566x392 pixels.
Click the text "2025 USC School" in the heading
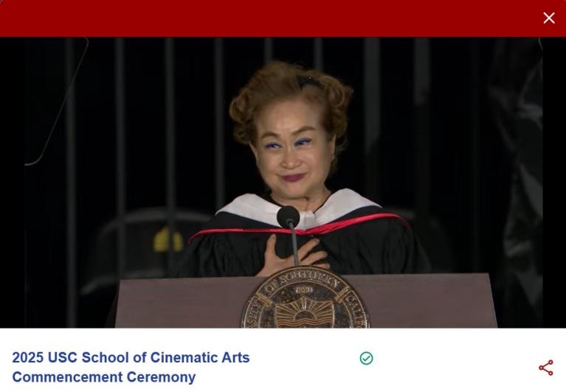[70, 358]
